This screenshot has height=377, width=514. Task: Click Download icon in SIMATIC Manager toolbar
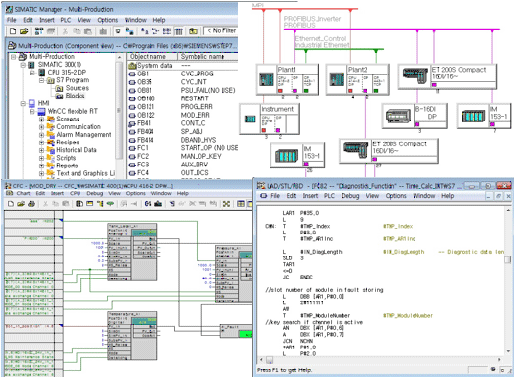tap(103, 31)
